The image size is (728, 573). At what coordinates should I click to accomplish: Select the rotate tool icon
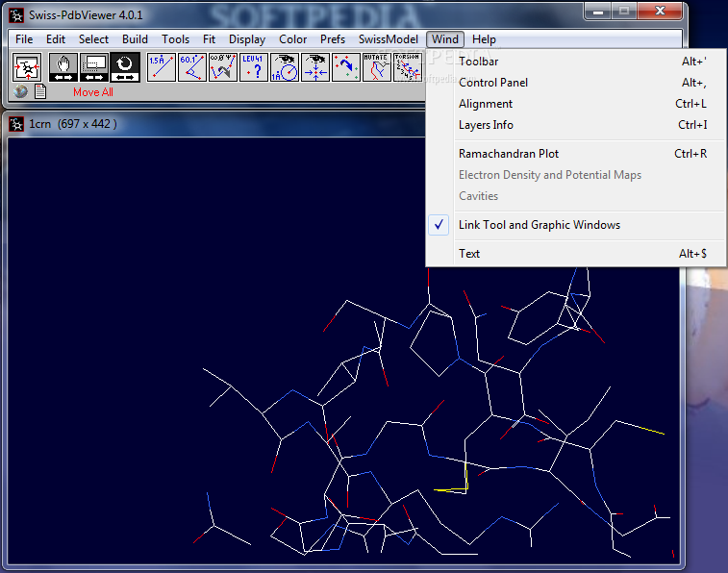(125, 67)
